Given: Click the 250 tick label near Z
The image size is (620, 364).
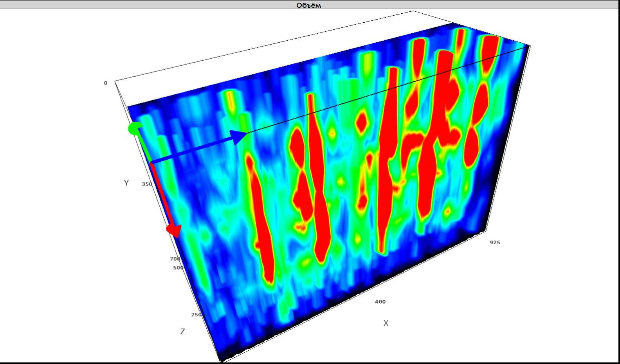Looking at the screenshot, I should tap(196, 315).
